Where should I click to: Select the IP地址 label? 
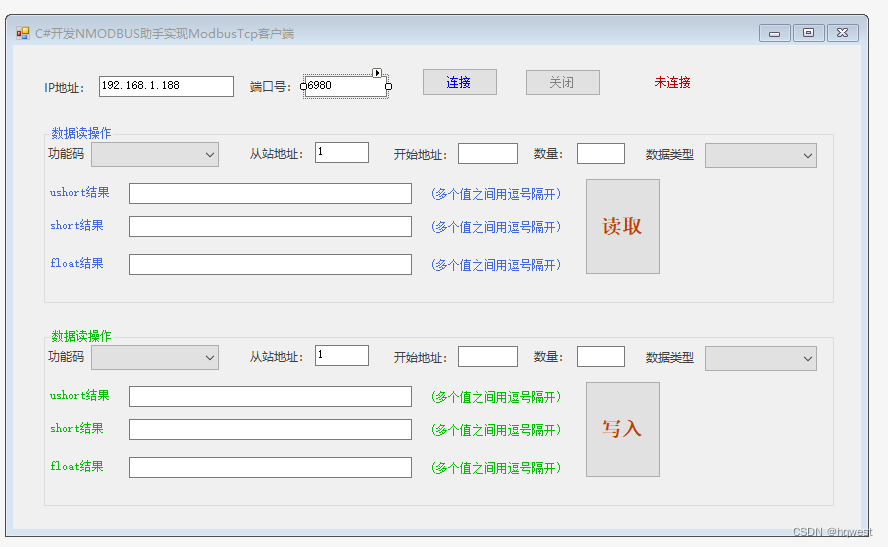[x=64, y=88]
